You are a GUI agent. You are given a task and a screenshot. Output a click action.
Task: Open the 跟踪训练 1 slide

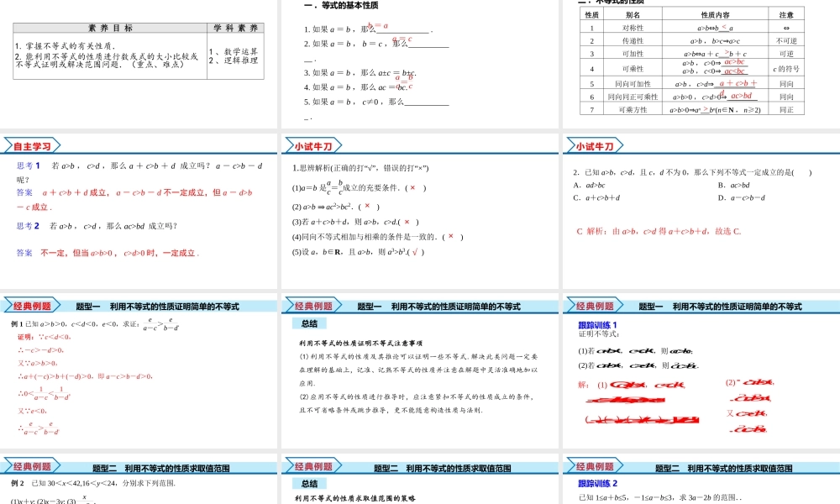click(x=701, y=371)
